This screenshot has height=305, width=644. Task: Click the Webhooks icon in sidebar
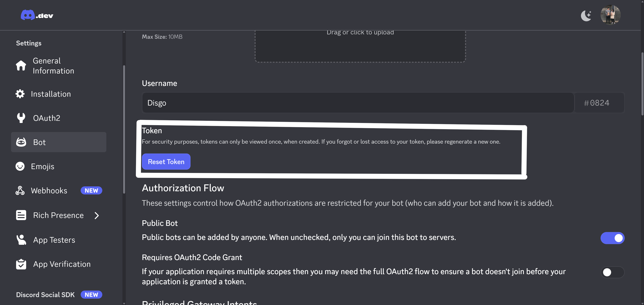tap(20, 191)
